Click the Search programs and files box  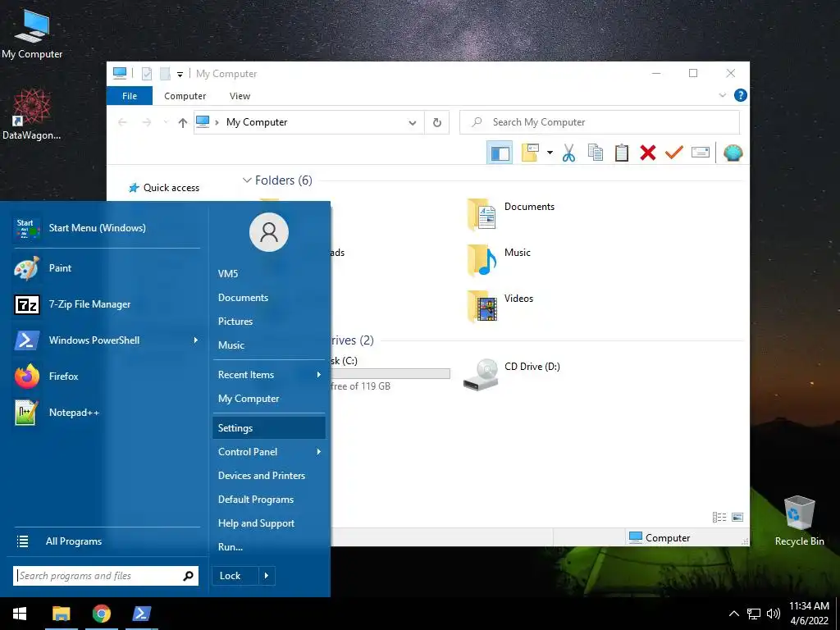tap(106, 576)
